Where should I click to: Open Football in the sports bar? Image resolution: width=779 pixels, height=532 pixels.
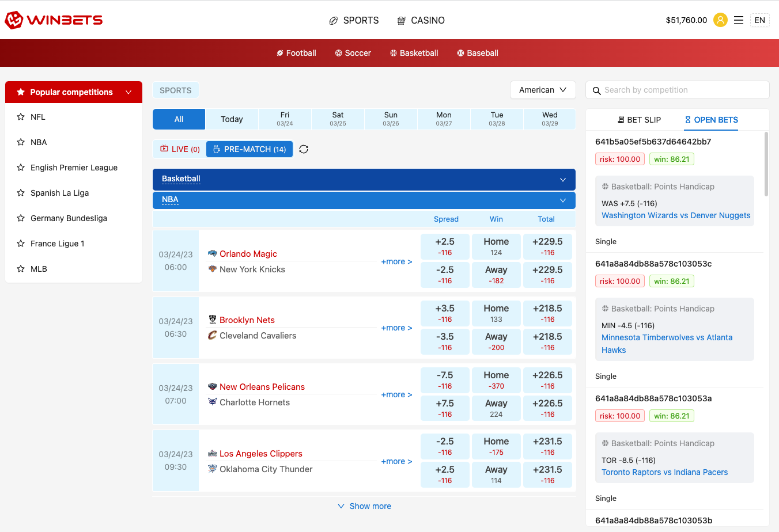296,53
